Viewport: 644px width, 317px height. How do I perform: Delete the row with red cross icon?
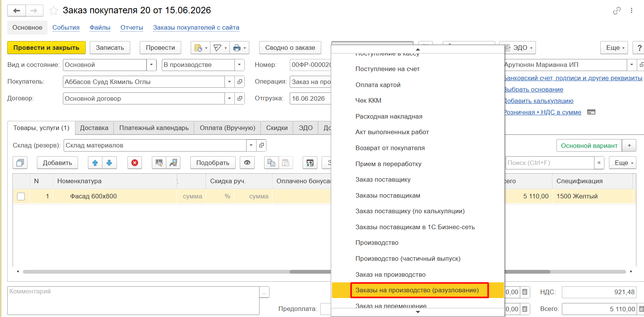coord(135,163)
